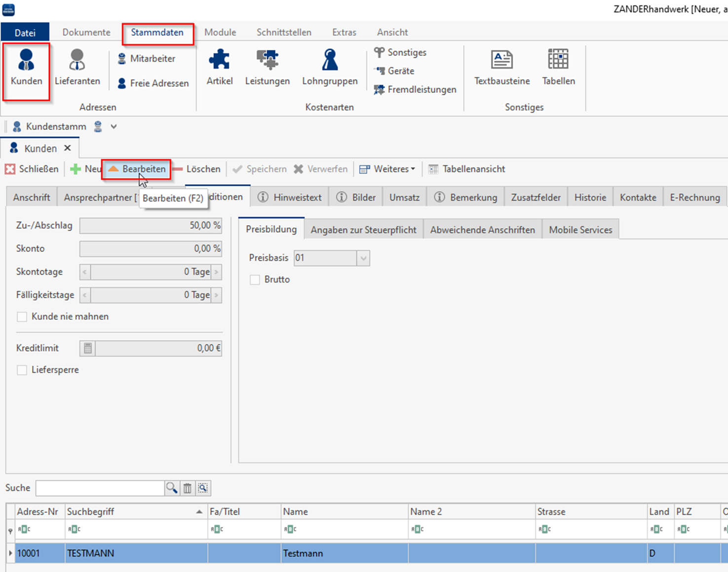Open Textbausteine in the ribbon

(501, 68)
